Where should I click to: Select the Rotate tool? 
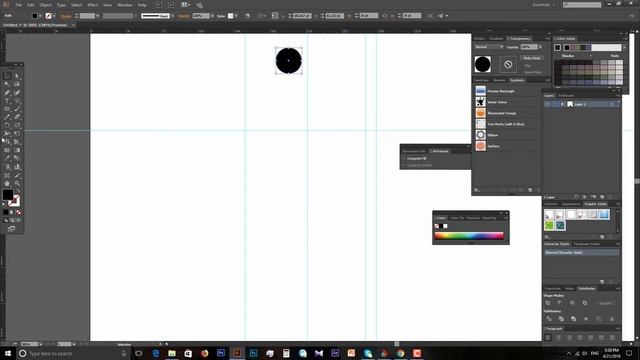[x=7, y=125]
